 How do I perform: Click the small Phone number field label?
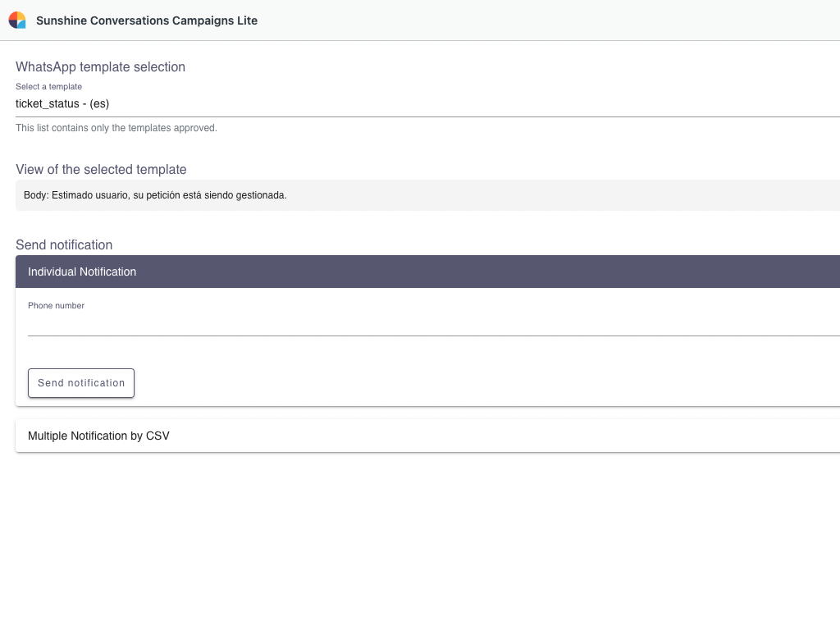click(56, 306)
